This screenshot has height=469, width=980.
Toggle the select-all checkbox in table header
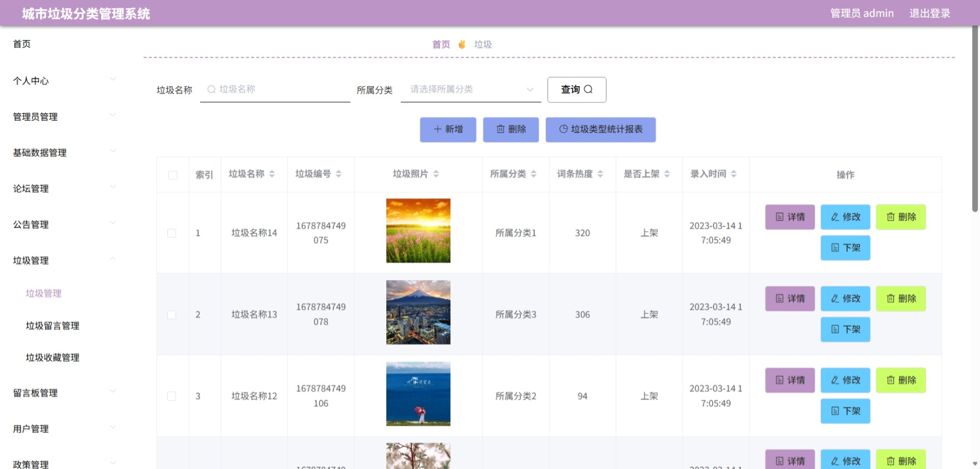click(x=173, y=175)
